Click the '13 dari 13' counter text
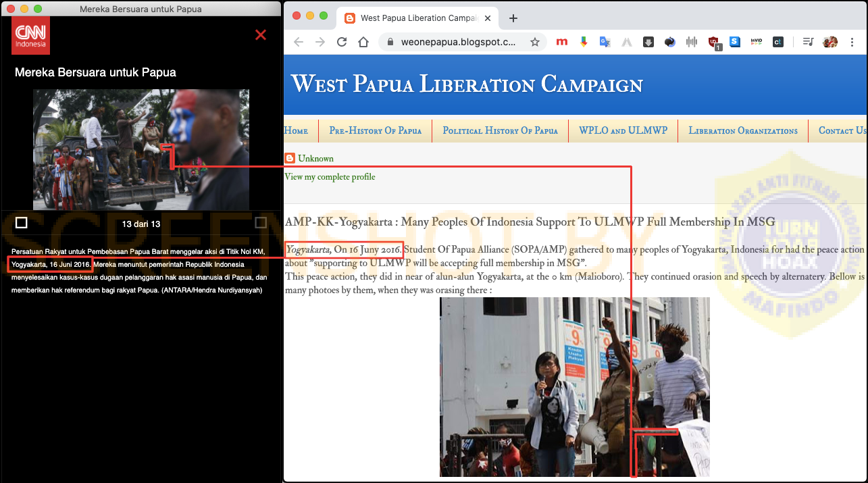Screen dimensions: 868x483 coord(141,224)
